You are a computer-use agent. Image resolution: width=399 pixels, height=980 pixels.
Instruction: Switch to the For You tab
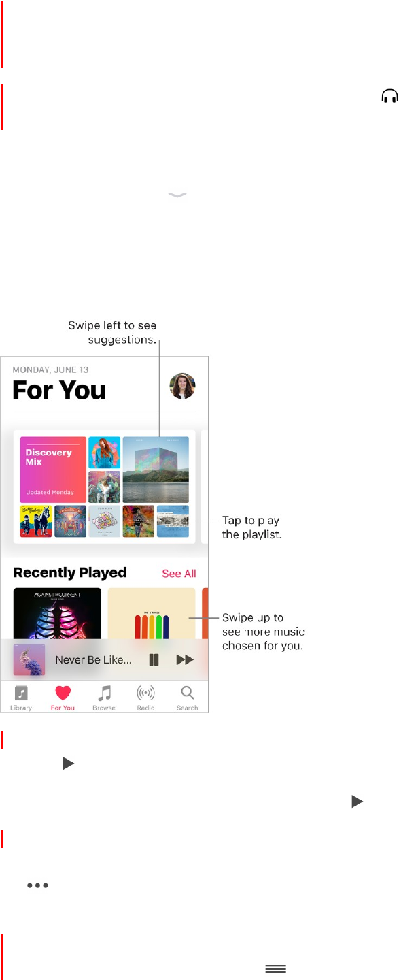click(63, 697)
